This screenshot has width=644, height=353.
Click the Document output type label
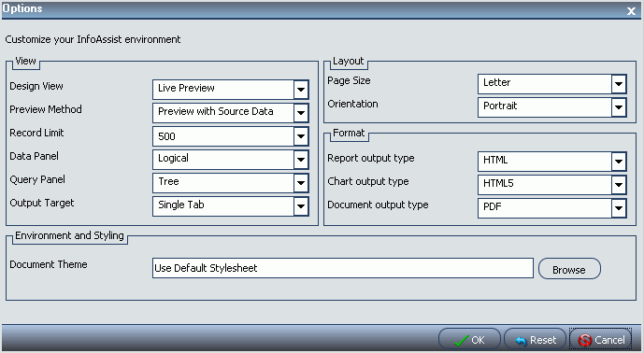(x=378, y=205)
